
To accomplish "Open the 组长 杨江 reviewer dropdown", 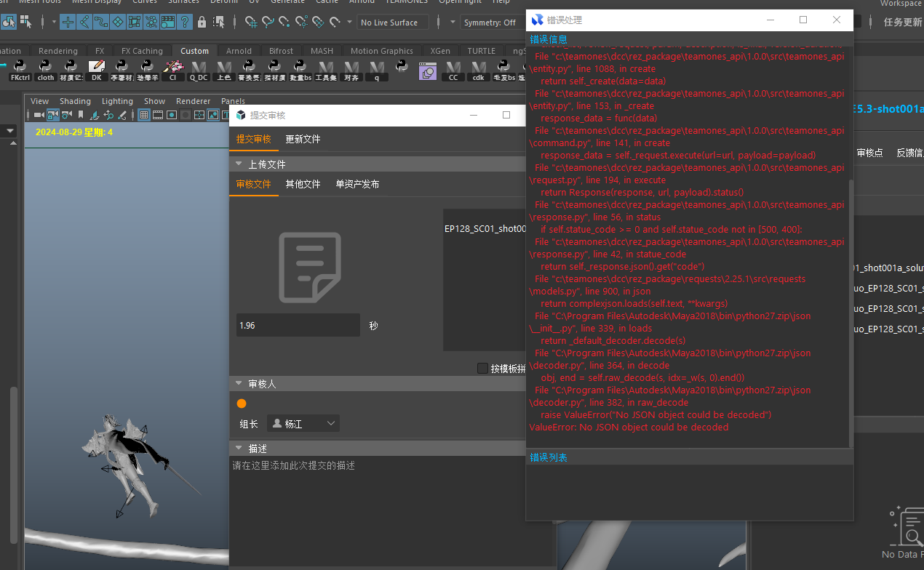I will 303,424.
